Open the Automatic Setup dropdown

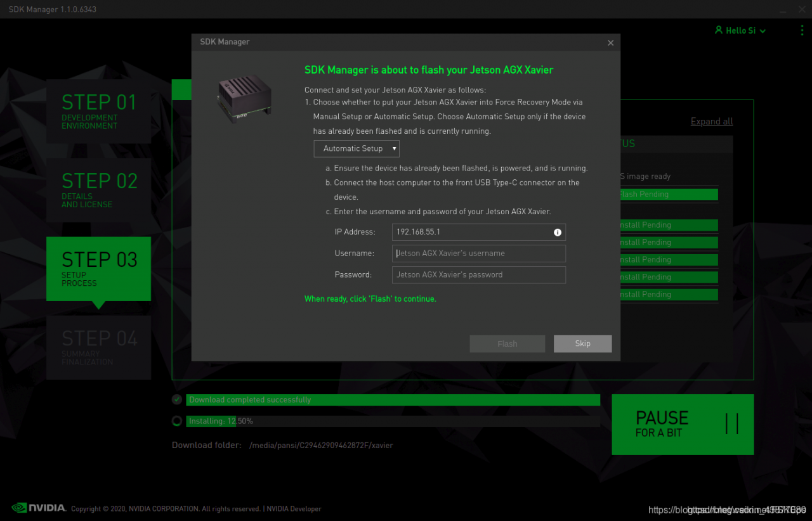click(x=357, y=148)
